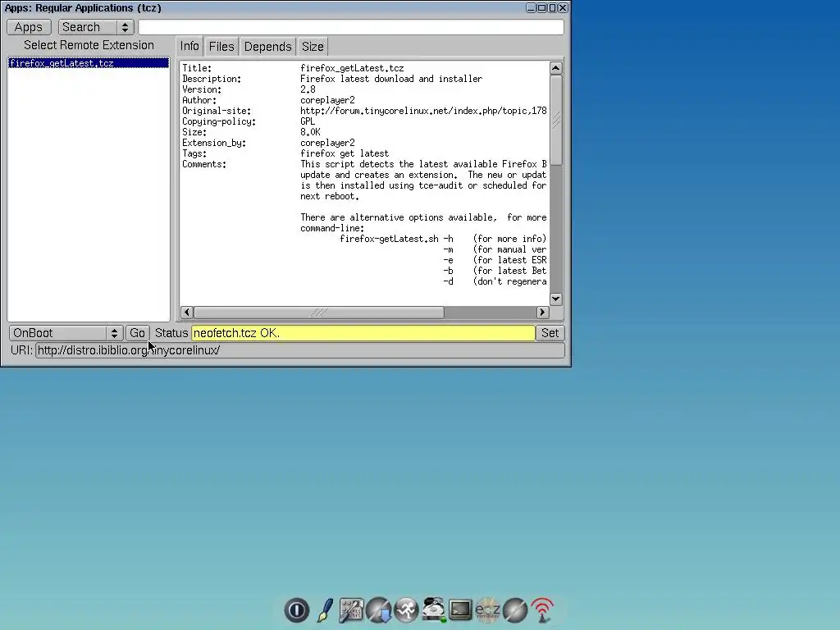Switch to the Info tab
The image size is (840, 630).
(x=189, y=47)
